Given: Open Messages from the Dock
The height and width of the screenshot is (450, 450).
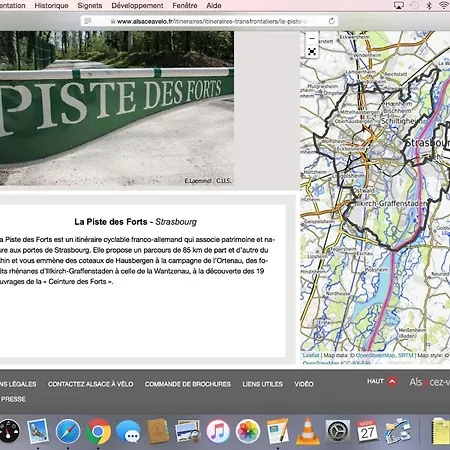Looking at the screenshot, I should point(128,431).
